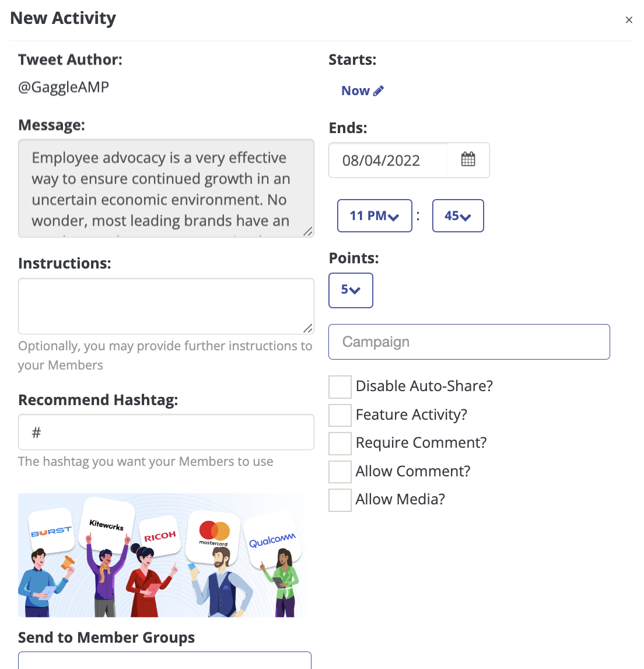The image size is (644, 669).
Task: Close the New Activity dialog
Action: pyautogui.click(x=629, y=20)
